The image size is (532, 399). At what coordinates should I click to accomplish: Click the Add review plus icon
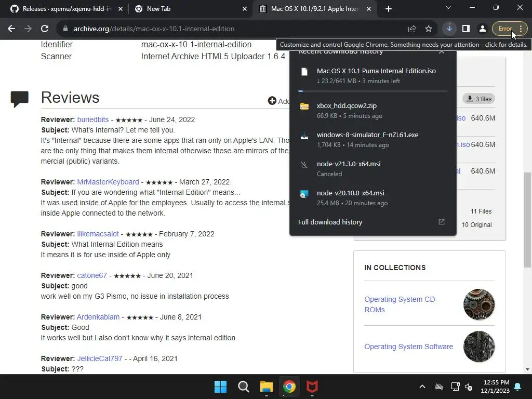click(x=272, y=101)
